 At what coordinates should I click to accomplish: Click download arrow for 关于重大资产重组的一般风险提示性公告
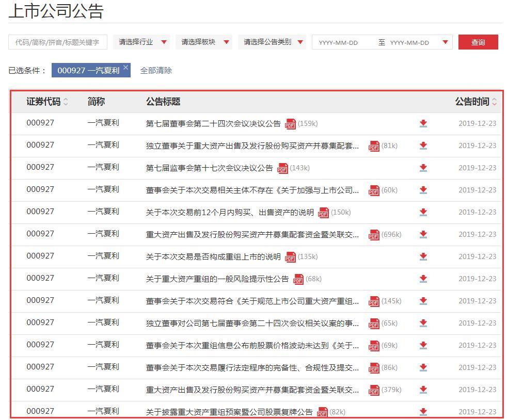[423, 279]
